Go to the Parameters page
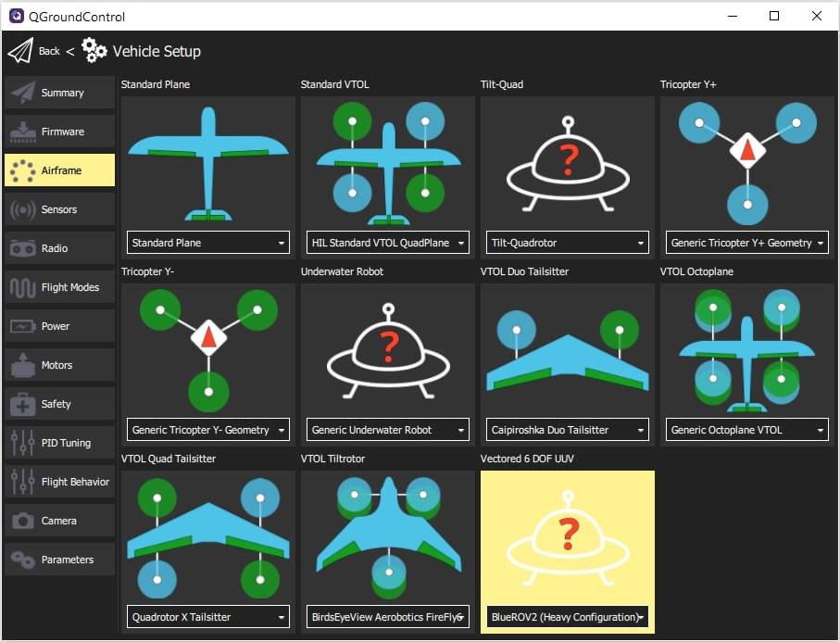Viewport: 840px width, 642px height. click(x=59, y=560)
